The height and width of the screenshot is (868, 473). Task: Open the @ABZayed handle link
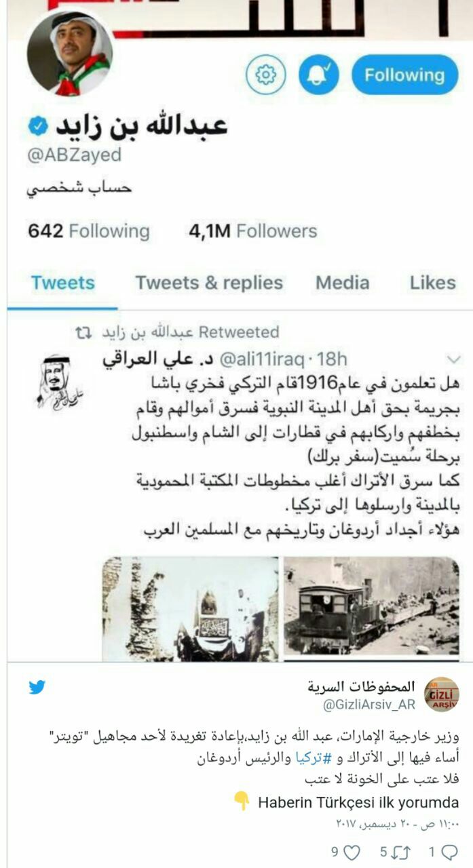(75, 155)
